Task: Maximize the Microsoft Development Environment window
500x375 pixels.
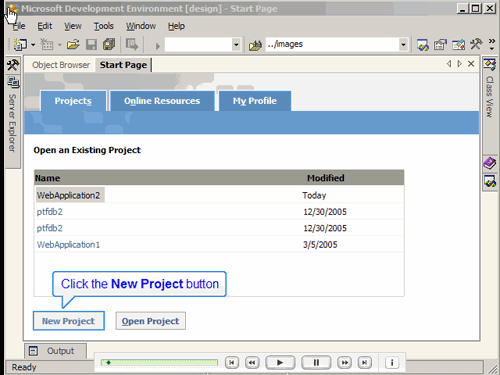Action: point(476,8)
